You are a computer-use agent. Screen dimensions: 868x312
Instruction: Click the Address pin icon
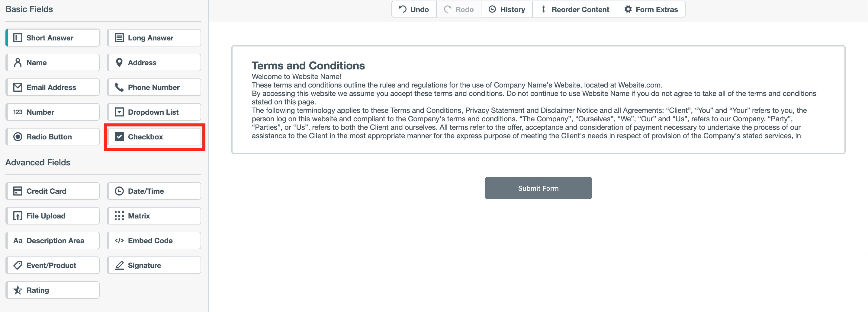click(119, 62)
